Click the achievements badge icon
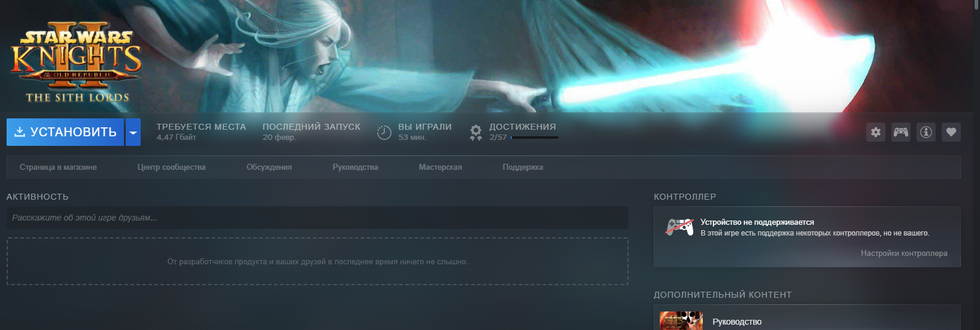The width and height of the screenshot is (980, 330). point(476,133)
